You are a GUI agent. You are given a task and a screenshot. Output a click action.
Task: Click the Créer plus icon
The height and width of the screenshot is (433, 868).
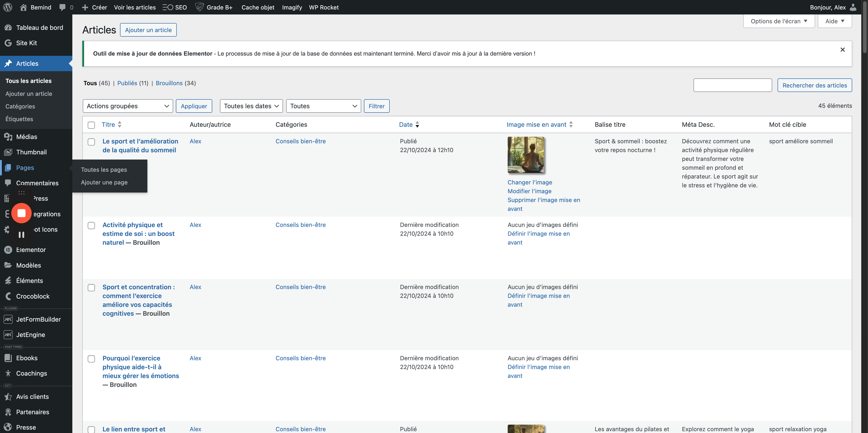[85, 7]
